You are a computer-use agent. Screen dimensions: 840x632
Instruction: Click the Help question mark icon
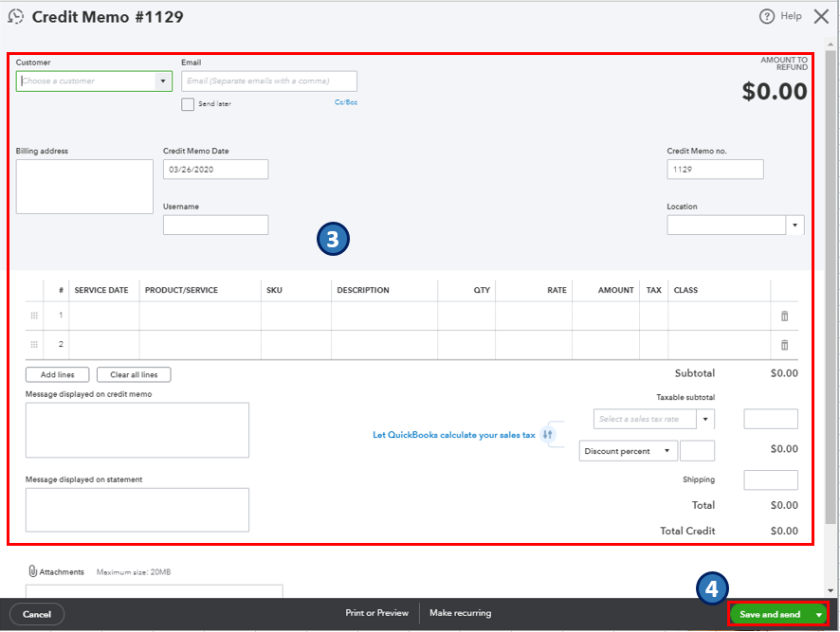coord(767,17)
